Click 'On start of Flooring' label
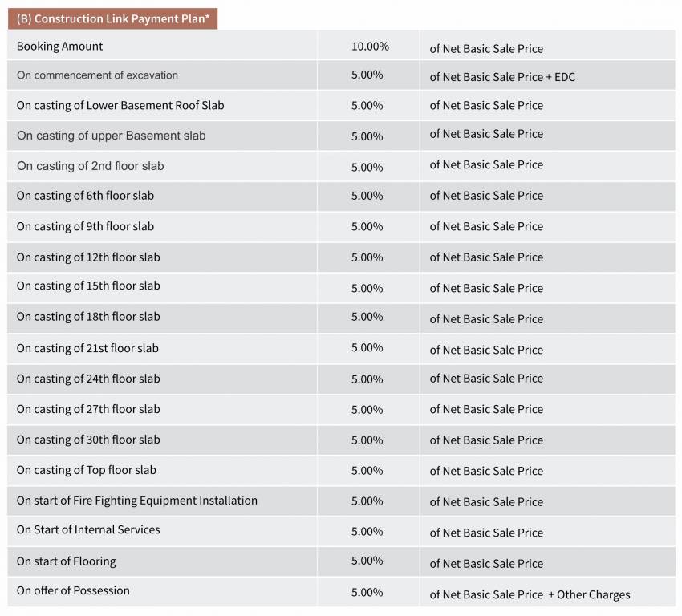682x616 pixels. point(66,561)
